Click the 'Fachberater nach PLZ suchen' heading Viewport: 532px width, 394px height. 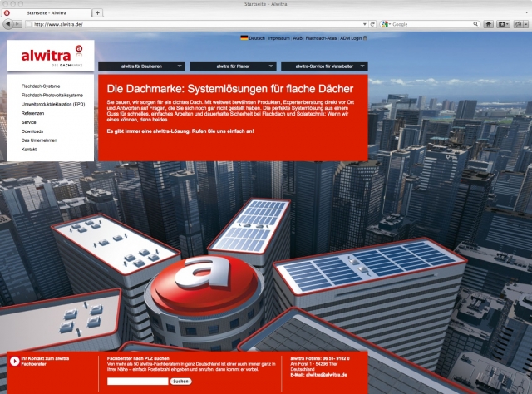(x=138, y=358)
